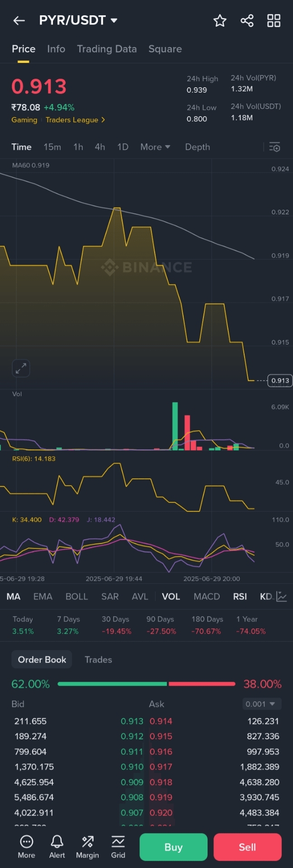Switch to the Trades tab

(99, 660)
